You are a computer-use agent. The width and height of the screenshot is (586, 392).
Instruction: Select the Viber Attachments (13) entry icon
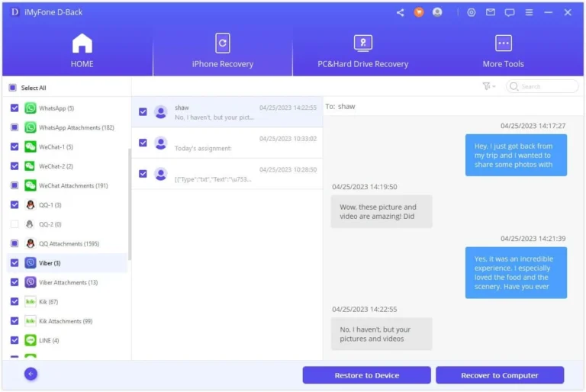(x=31, y=282)
